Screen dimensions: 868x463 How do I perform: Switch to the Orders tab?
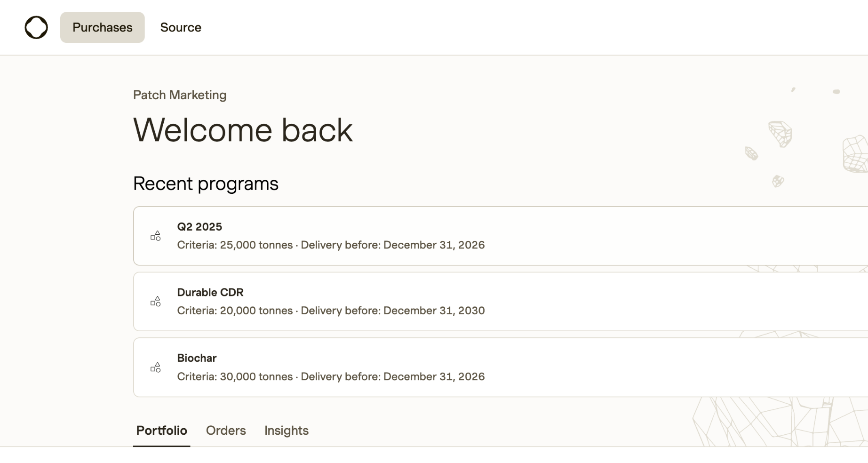point(226,431)
